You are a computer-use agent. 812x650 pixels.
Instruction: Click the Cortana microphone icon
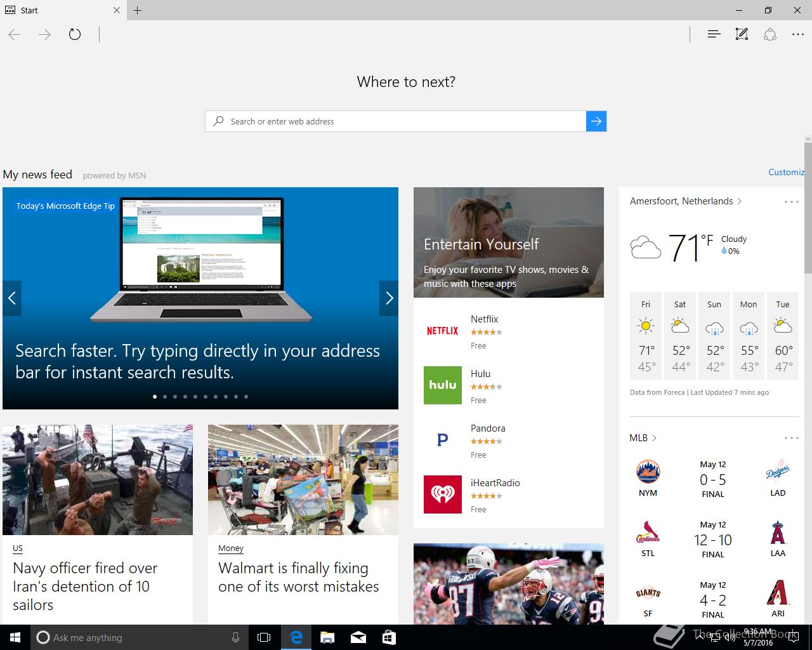pyautogui.click(x=235, y=637)
